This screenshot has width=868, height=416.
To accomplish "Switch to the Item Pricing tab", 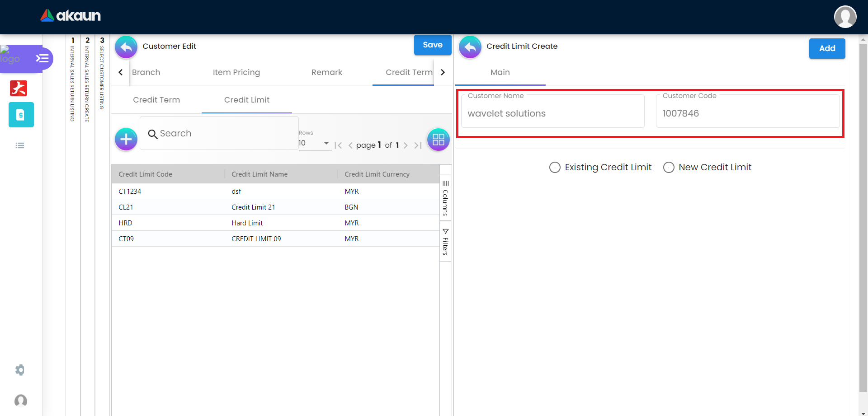I will point(236,72).
